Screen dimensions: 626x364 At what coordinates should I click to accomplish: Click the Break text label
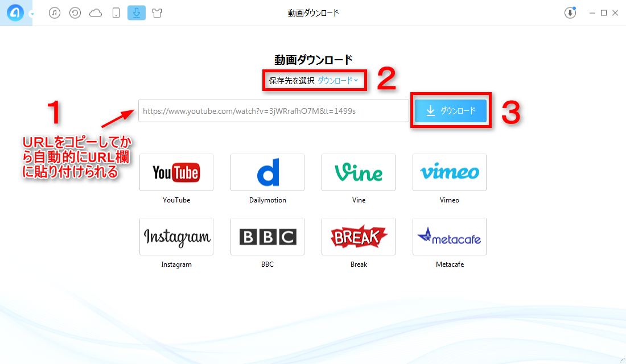[359, 264]
